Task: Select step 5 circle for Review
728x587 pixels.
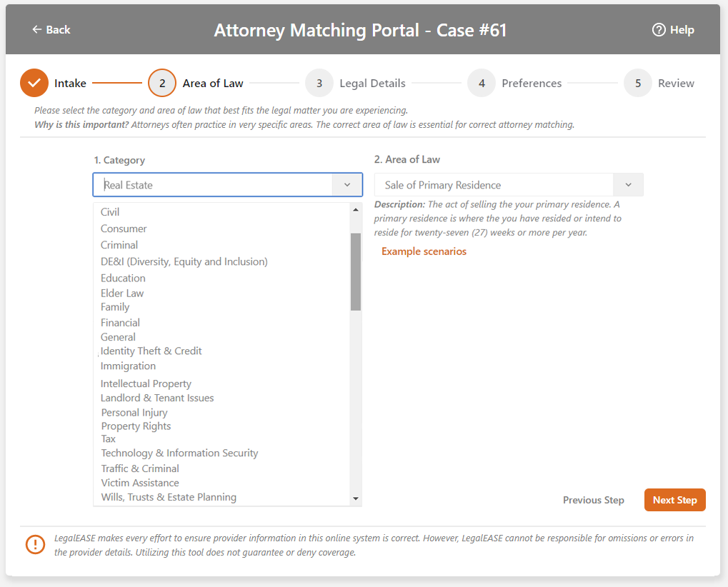Action: pyautogui.click(x=638, y=84)
